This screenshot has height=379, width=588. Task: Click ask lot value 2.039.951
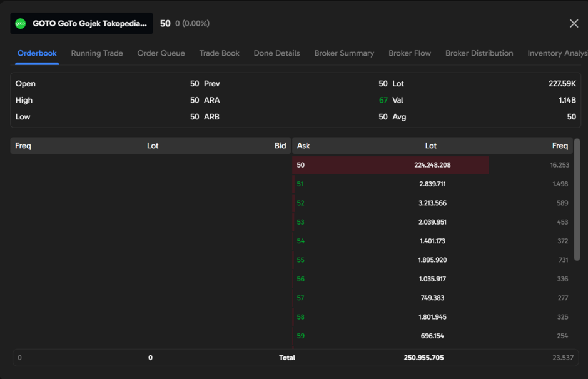pyautogui.click(x=432, y=222)
